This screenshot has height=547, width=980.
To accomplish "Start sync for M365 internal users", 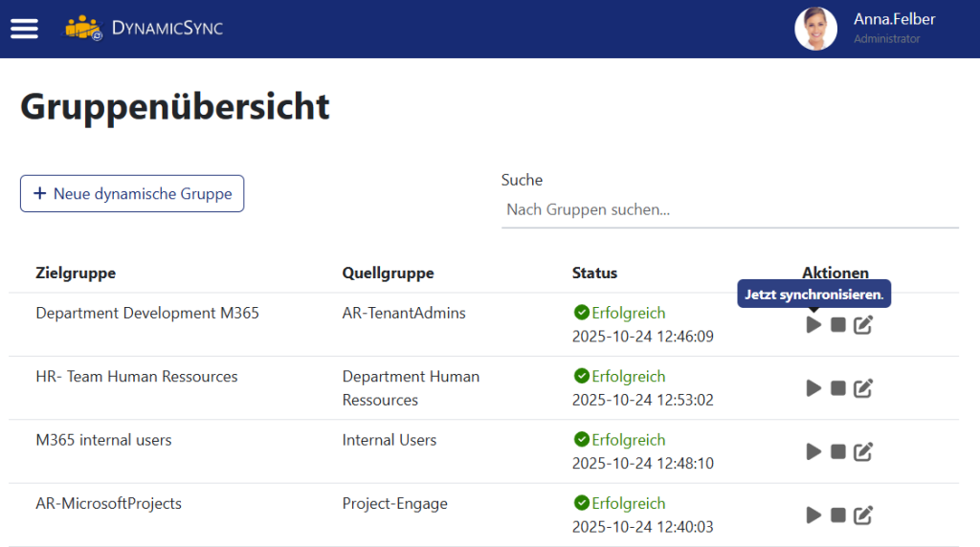I will pos(813,451).
